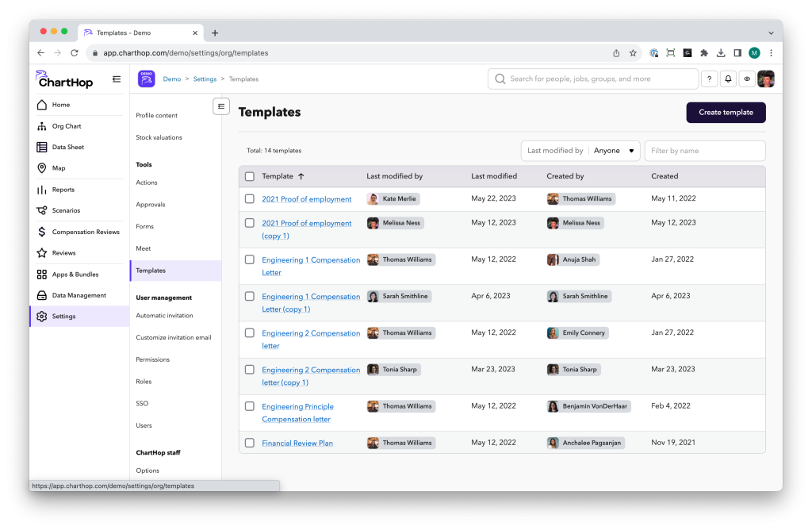
Task: Collapse the main ChartHop navigation menu
Action: point(117,79)
